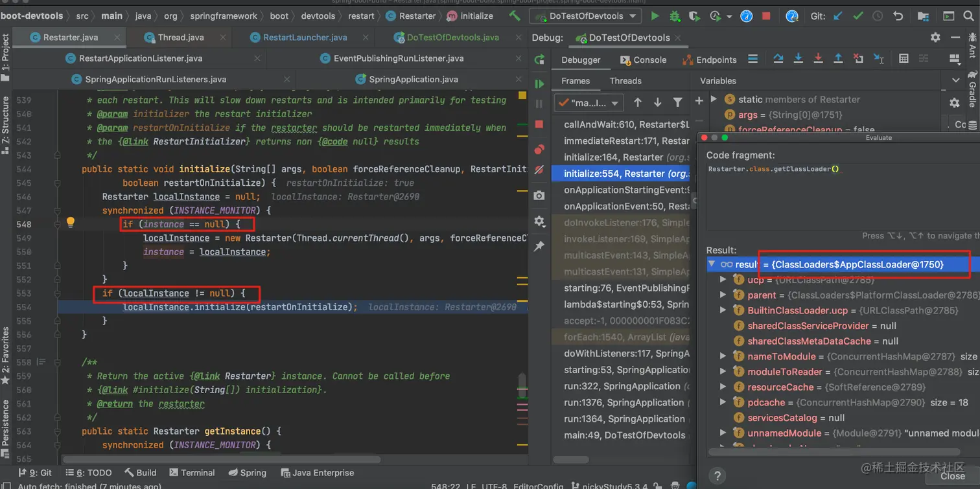Run with Coverage shield icon

click(x=694, y=16)
